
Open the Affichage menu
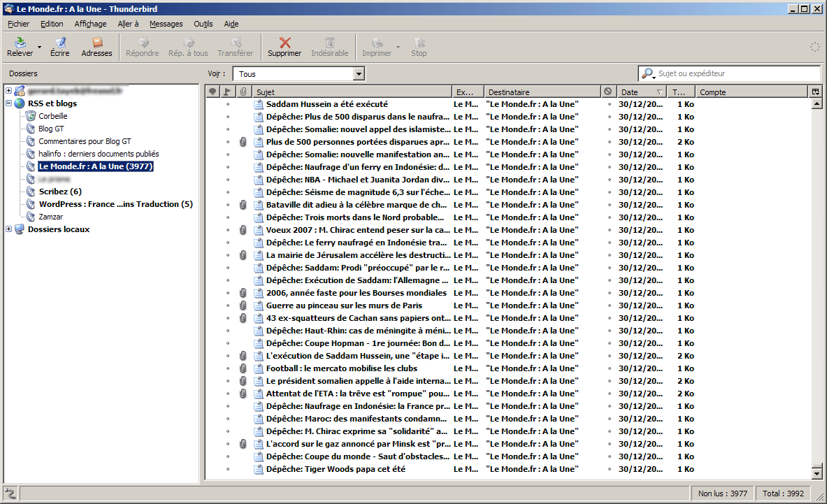click(x=90, y=24)
